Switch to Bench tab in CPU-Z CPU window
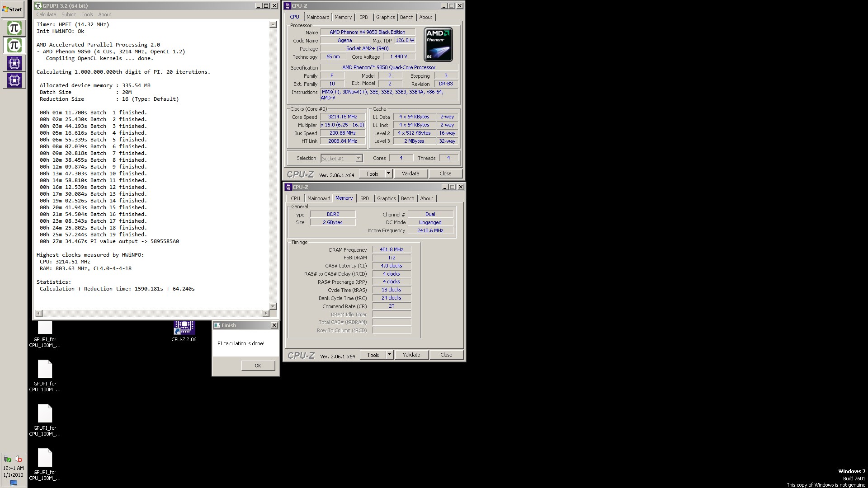The image size is (868, 488). (407, 17)
